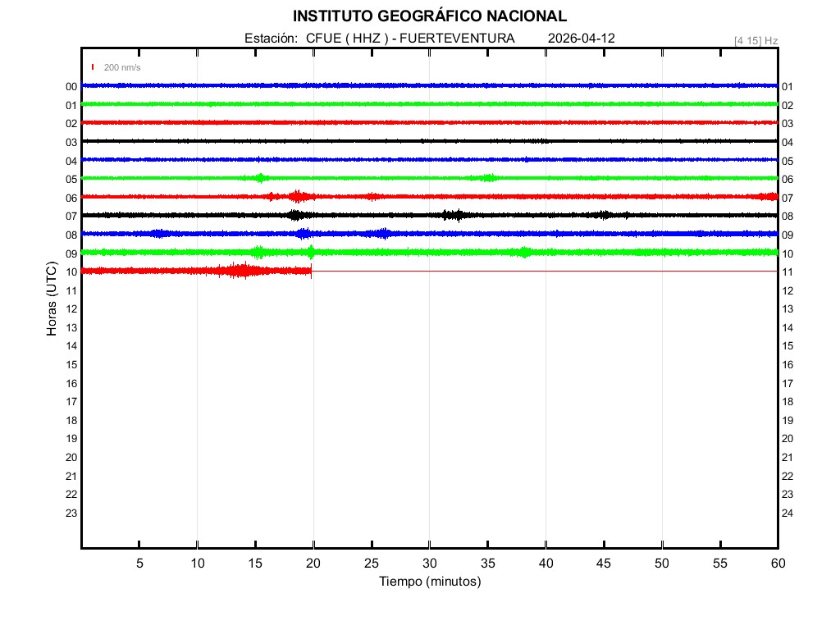
Task: Click the Tiempo (minutos) axis label
Action: click(x=429, y=582)
